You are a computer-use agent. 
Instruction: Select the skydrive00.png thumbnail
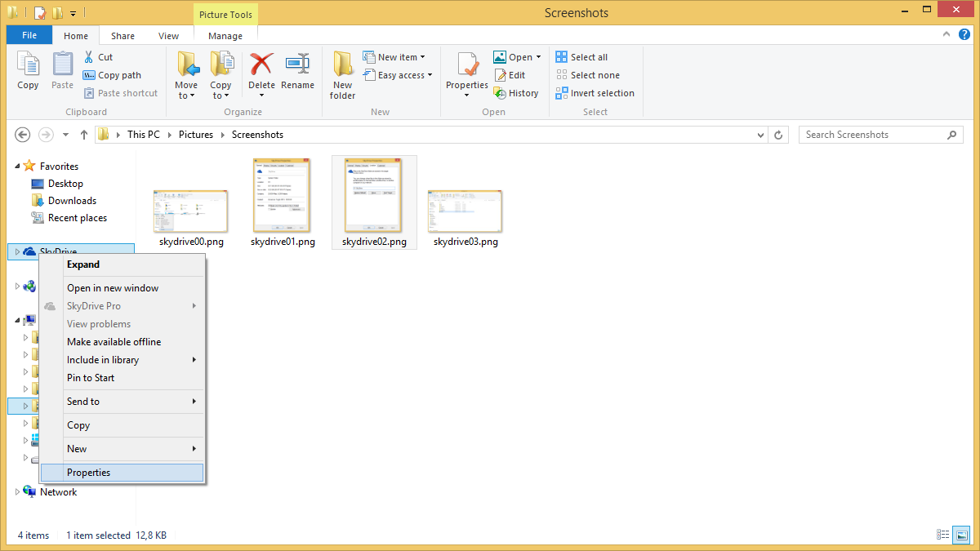190,211
